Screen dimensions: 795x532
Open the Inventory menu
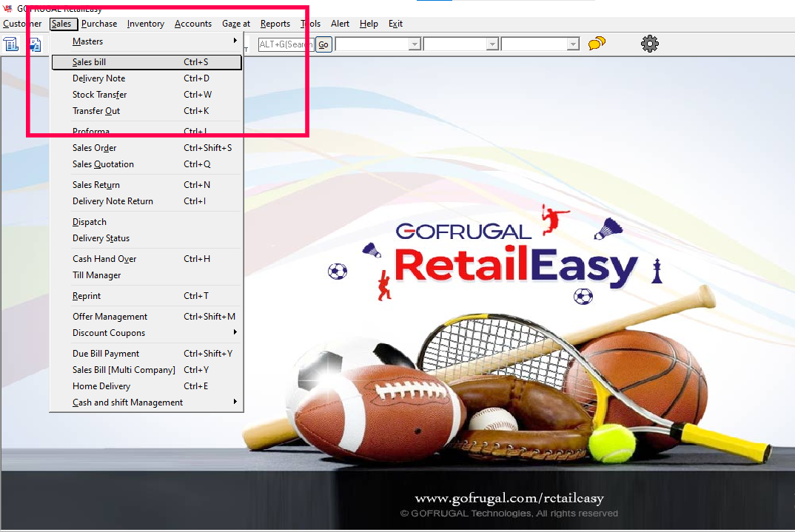146,24
